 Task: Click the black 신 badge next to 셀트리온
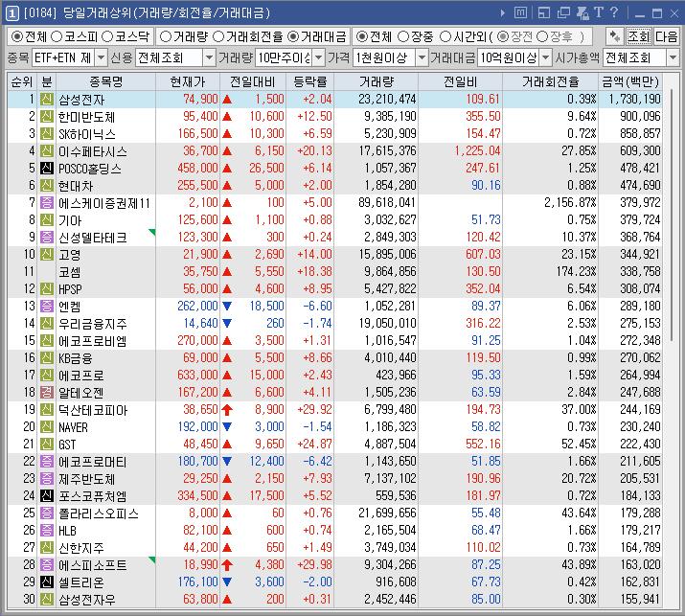pos(47,582)
